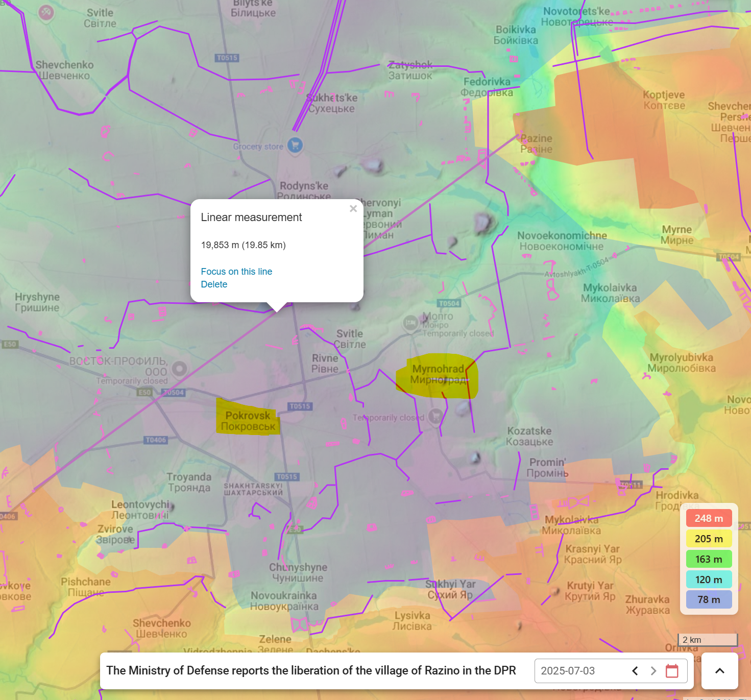This screenshot has height=700, width=751.
Task: Click the Zvirove village label
Action: (x=115, y=534)
